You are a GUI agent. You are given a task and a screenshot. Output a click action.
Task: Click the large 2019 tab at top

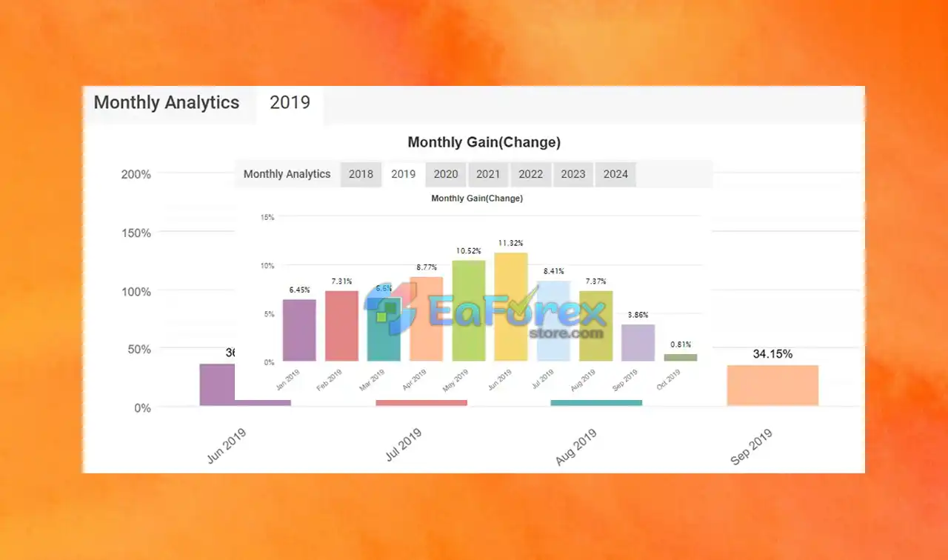tap(290, 103)
